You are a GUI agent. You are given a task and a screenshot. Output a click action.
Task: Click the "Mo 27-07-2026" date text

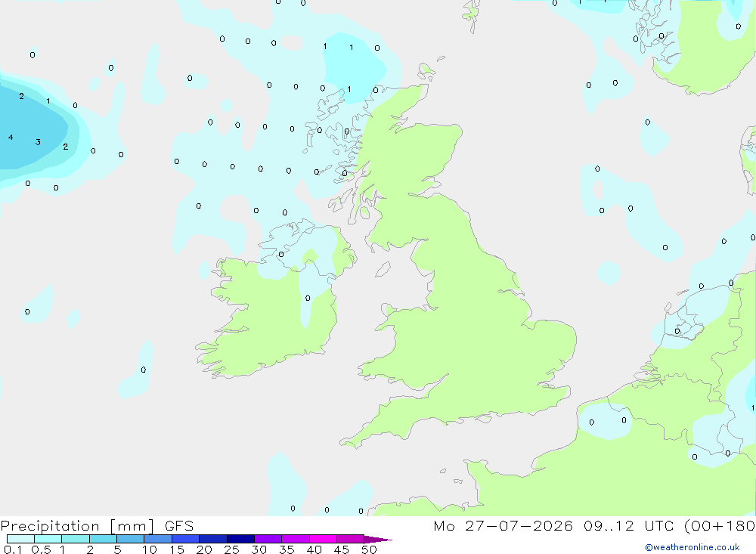503,526
